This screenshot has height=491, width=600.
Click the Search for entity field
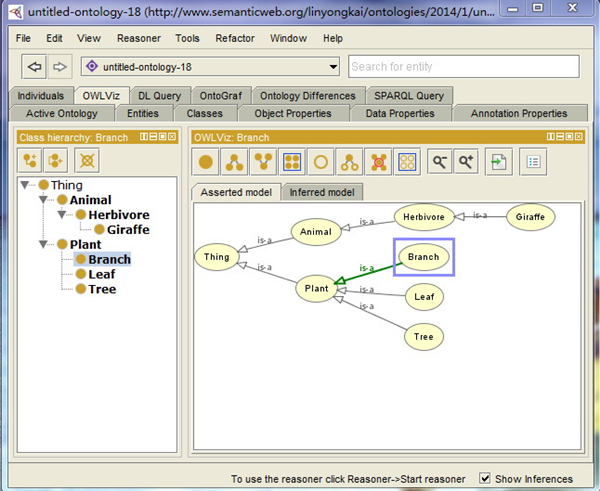click(463, 67)
